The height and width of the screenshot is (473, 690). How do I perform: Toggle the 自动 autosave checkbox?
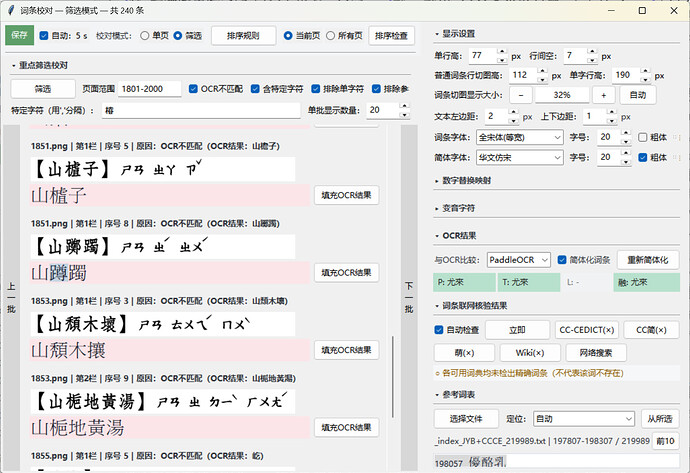pyautogui.click(x=44, y=36)
